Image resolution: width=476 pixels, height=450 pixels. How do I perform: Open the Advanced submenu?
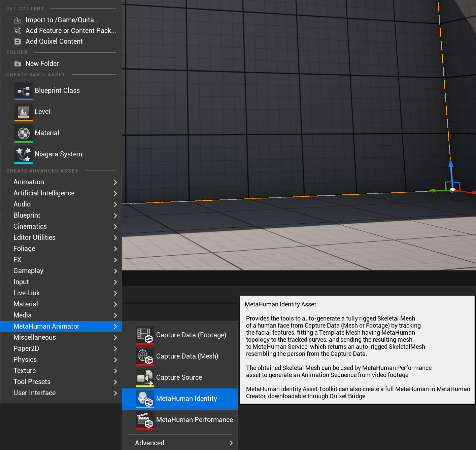(x=149, y=443)
